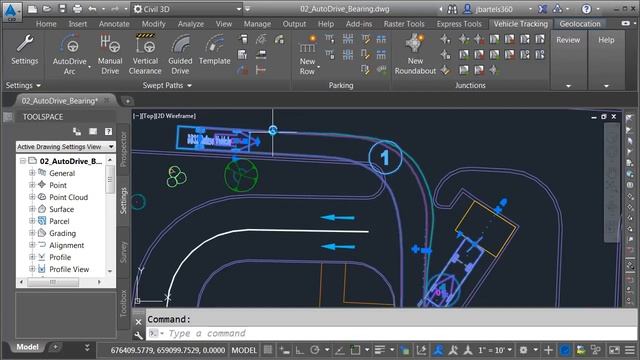Expand the Settings panel title dropdown
The width and height of the screenshot is (640, 360).
(38, 85)
